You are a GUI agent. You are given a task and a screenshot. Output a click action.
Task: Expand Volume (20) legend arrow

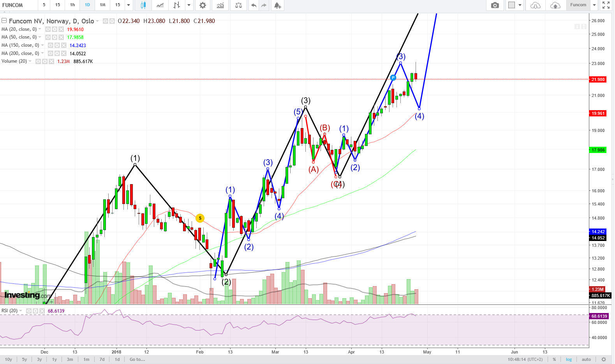(30, 62)
